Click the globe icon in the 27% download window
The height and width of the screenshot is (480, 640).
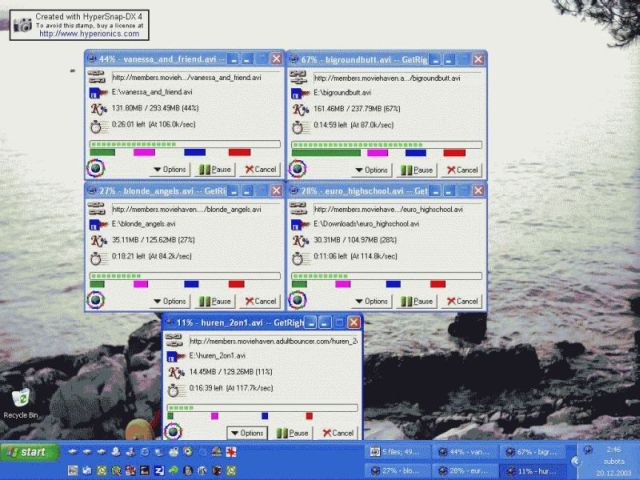pos(96,300)
